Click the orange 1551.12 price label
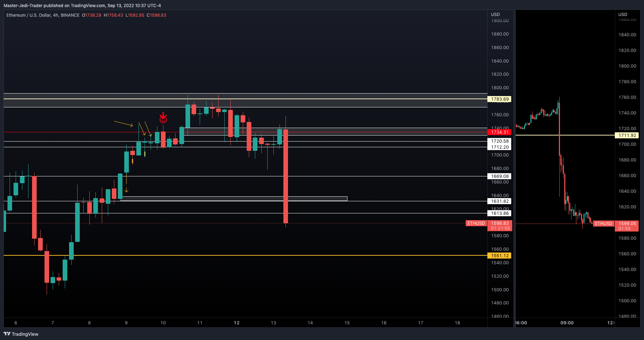644x340 pixels. pos(499,256)
